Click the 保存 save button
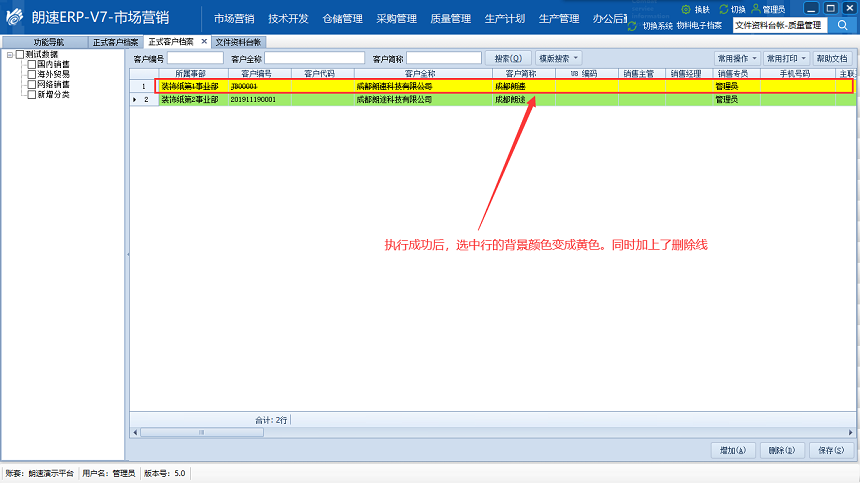 click(832, 451)
